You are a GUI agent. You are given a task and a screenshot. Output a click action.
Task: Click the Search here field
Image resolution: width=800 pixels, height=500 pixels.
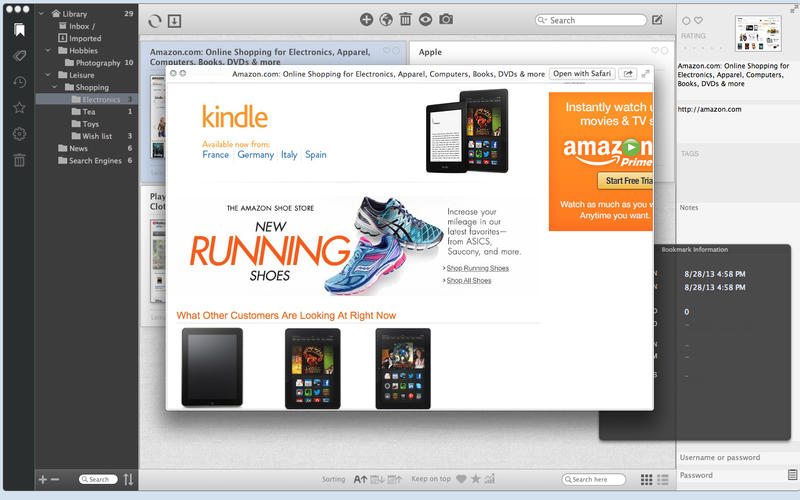[593, 480]
